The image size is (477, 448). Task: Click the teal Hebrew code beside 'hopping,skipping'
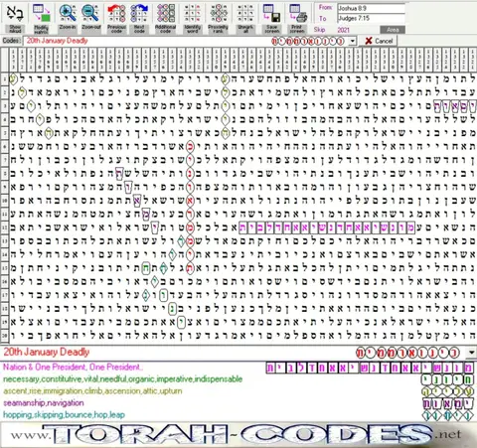point(447,415)
